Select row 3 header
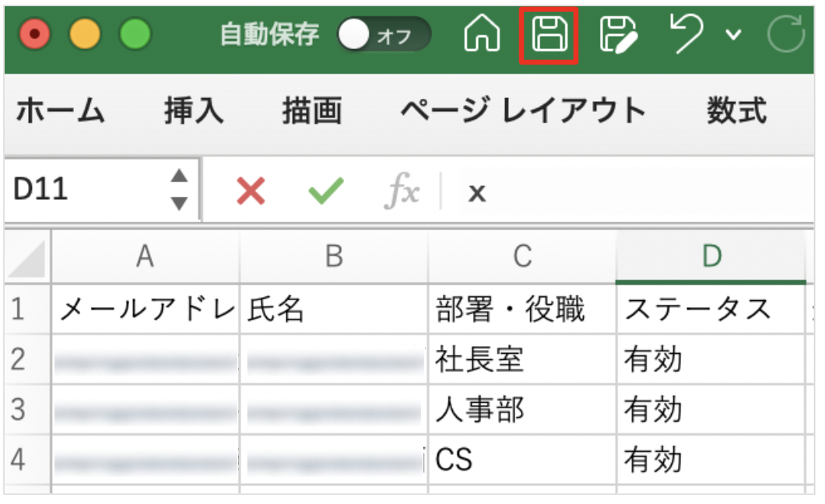The image size is (825, 504). point(27,409)
